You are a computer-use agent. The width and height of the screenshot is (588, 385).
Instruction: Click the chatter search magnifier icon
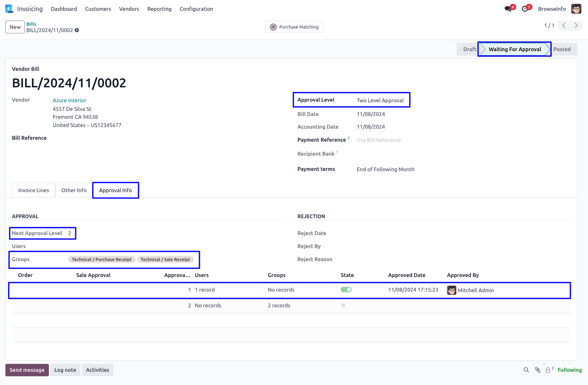(x=526, y=370)
